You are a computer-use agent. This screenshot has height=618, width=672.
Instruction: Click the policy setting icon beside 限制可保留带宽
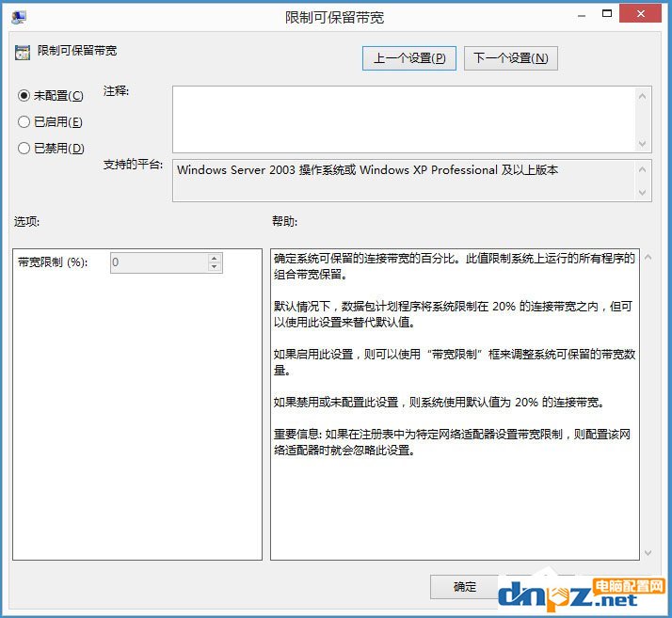[23, 53]
